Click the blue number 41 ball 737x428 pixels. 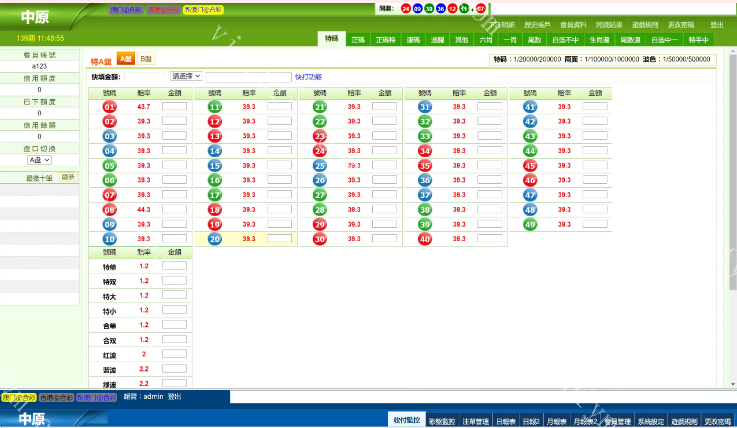530,106
